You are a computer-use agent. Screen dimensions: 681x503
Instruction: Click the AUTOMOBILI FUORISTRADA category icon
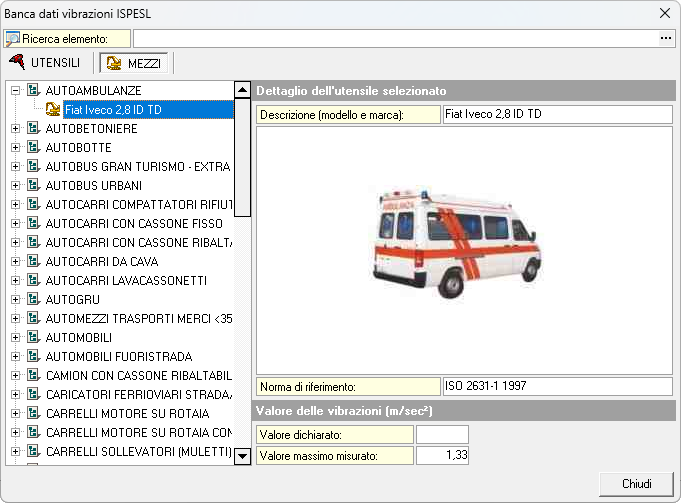point(33,356)
